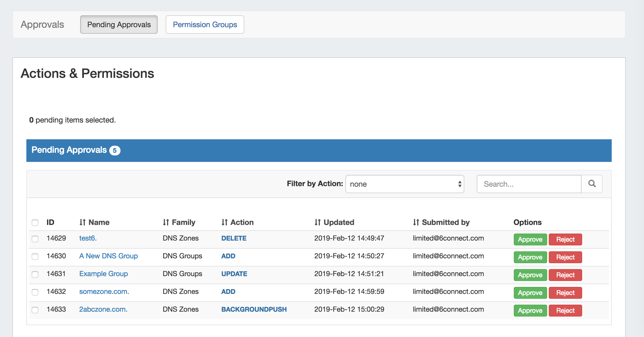Image resolution: width=644 pixels, height=337 pixels.
Task: Sort table by Submitted by arrows
Action: point(416,222)
